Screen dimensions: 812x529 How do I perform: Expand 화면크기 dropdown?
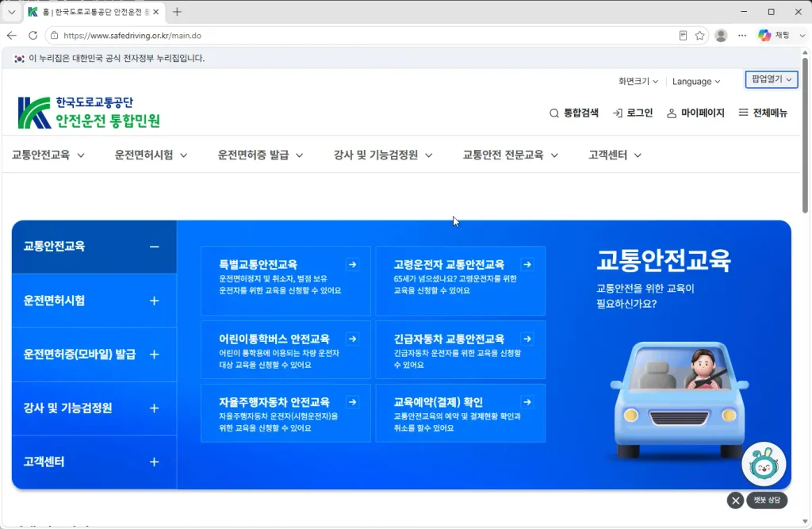[638, 82]
